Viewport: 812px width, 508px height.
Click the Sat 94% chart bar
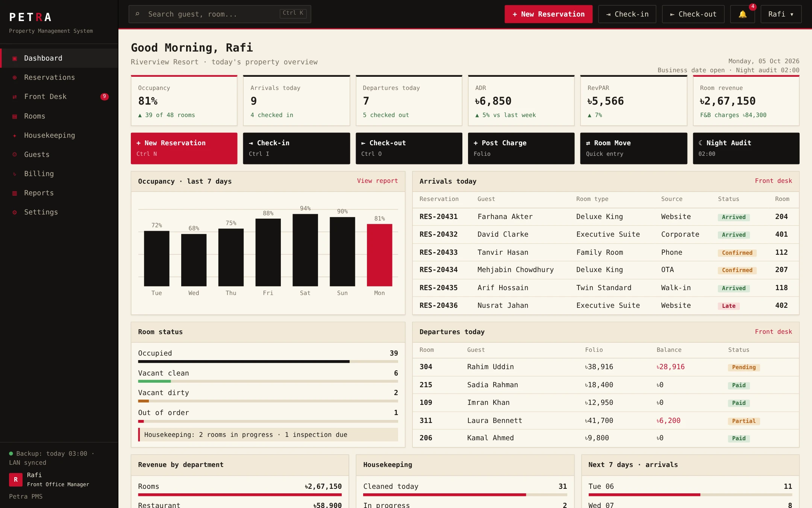coord(305,250)
